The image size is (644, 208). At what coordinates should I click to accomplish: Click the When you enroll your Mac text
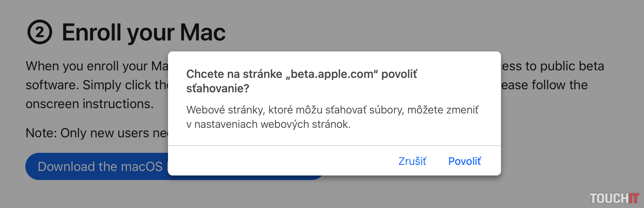[x=96, y=66]
